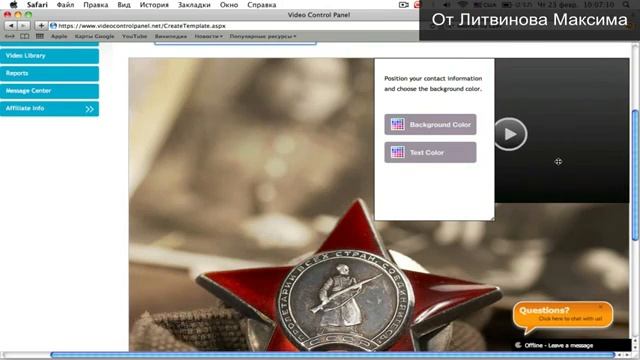This screenshot has width=640, height=360.
Task: Open Spotlight search magnifier icon
Action: pyautogui.click(x=626, y=5)
